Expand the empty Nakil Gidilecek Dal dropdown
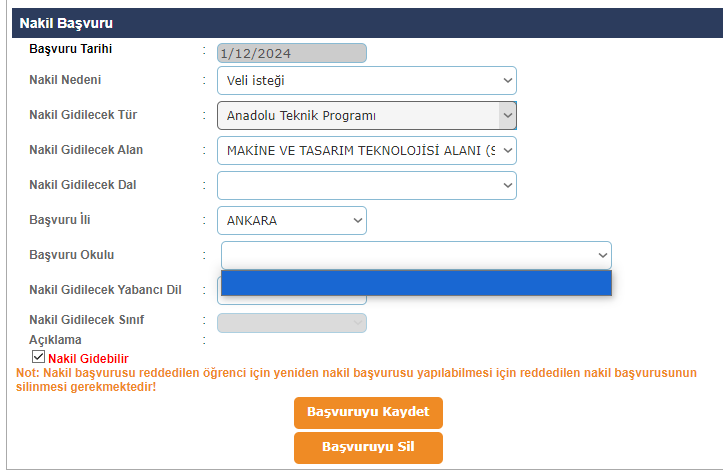 click(x=366, y=185)
